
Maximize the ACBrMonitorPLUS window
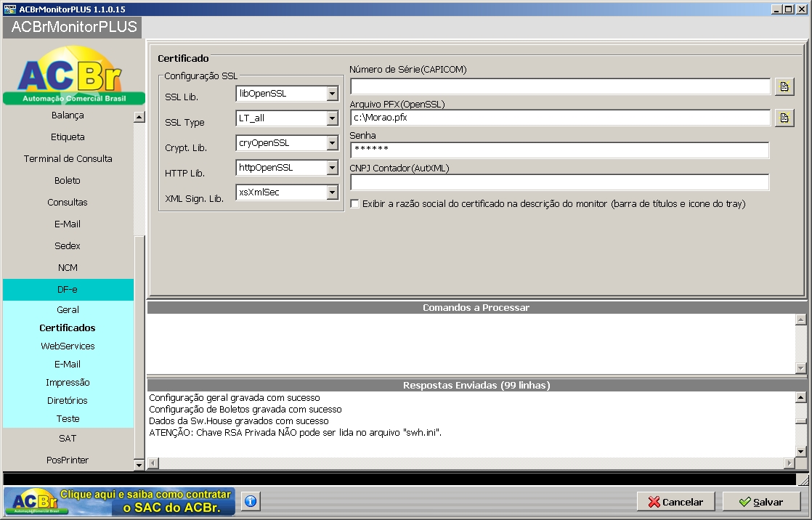788,9
